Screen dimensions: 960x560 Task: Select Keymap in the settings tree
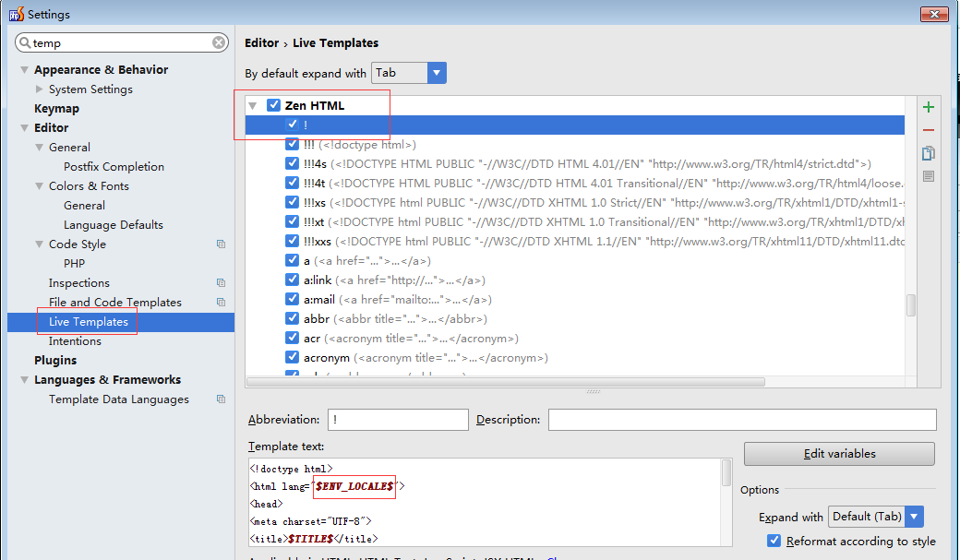56,109
